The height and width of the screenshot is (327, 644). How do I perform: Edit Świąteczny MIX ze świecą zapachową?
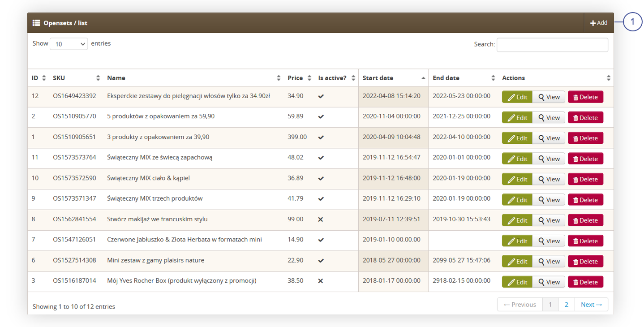(517, 159)
